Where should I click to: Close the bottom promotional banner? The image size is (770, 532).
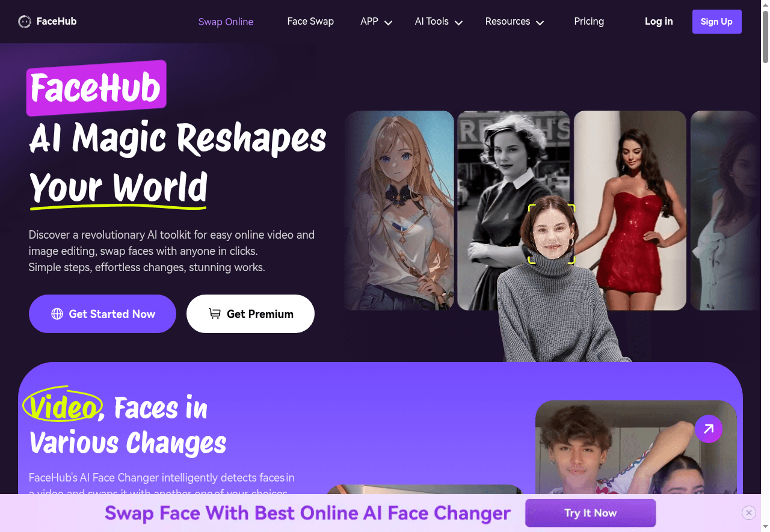tap(748, 513)
